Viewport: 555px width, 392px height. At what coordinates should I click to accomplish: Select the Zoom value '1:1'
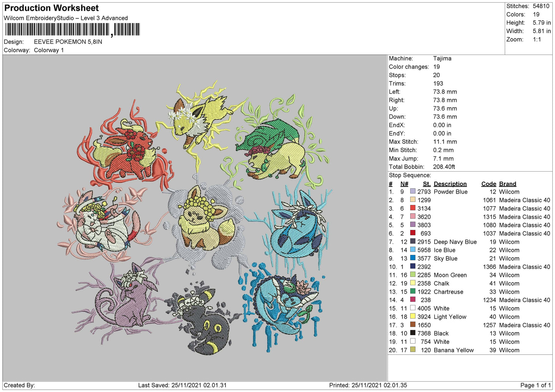click(537, 40)
